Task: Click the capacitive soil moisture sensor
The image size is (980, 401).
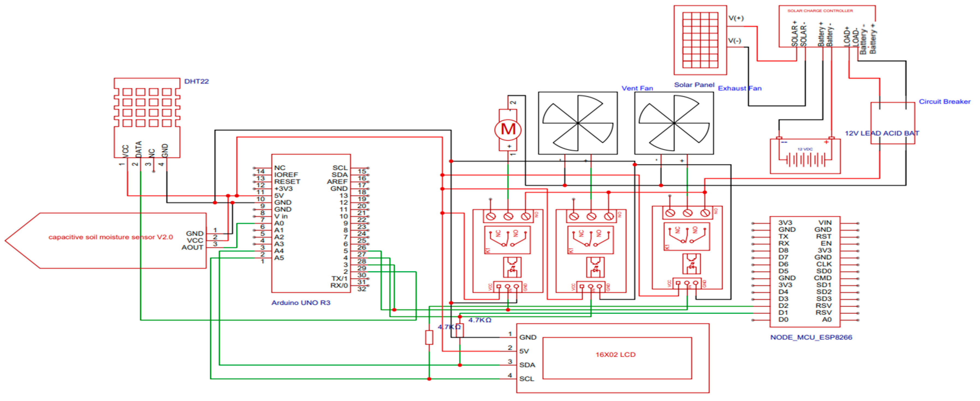Action: pos(110,237)
